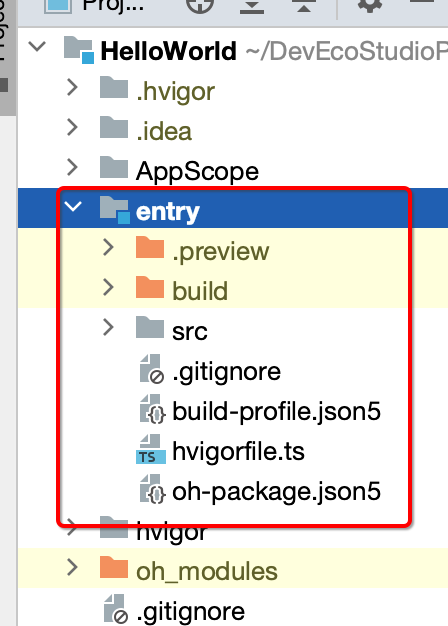Expand the src folder arrow
Viewport: 448px width, 626px height.
[108, 327]
